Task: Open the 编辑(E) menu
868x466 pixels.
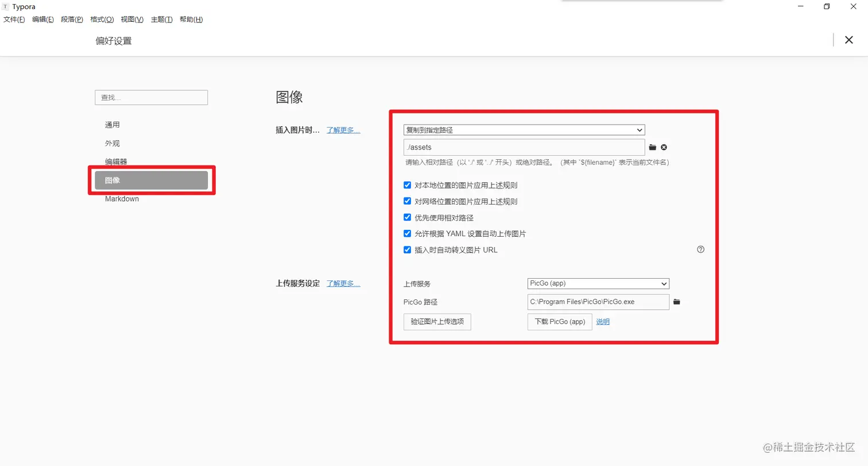Action: pyautogui.click(x=43, y=20)
